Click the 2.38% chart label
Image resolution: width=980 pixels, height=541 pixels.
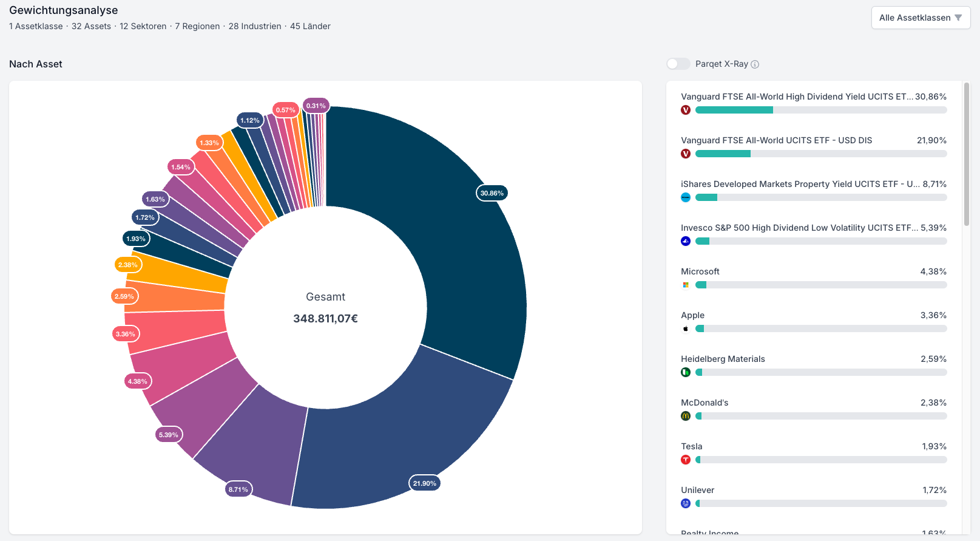point(127,265)
